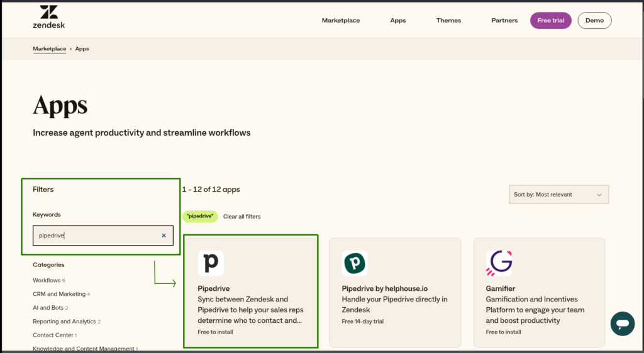Open the Pipedrive by helphouse.io title

[x=385, y=289]
